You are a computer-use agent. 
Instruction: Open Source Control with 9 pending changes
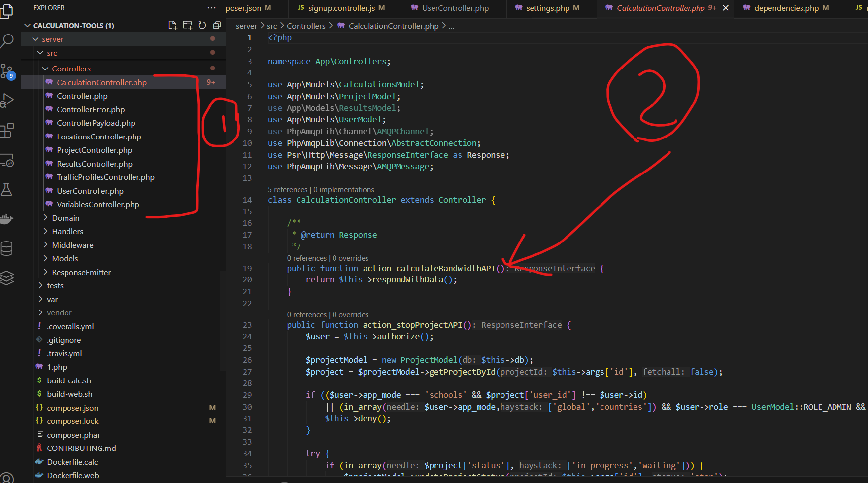7,71
